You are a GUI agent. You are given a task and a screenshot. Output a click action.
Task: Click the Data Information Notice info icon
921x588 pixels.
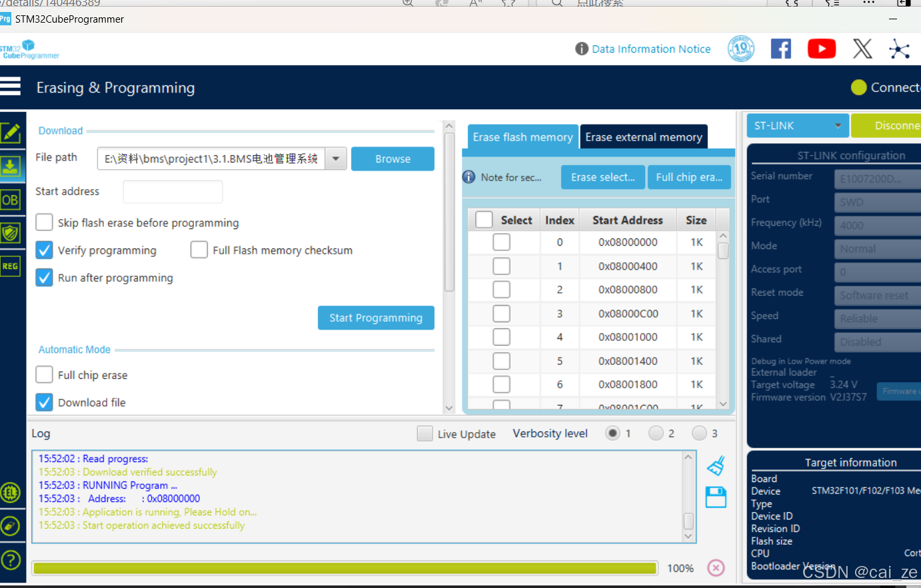(x=582, y=49)
